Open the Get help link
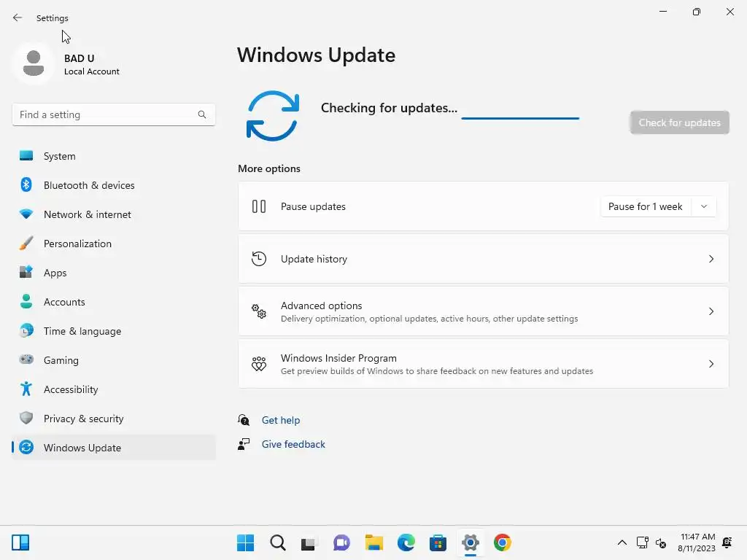This screenshot has height=560, width=747. 281,420
